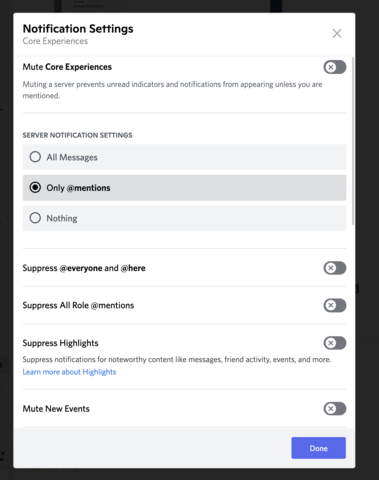
Task: Click the small X icon behind dialog's lower-left
Action: [2, 453]
